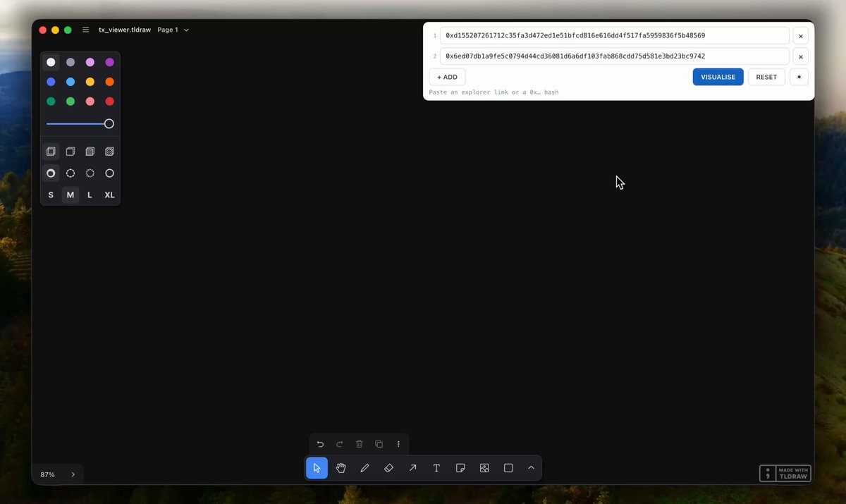This screenshot has width=846, height=504.
Task: Pick the red color swatch
Action: pos(109,102)
